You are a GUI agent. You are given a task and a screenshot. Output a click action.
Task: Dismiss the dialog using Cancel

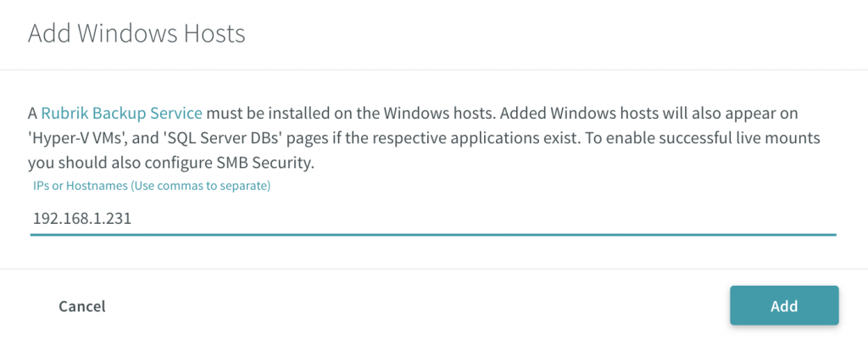click(82, 306)
